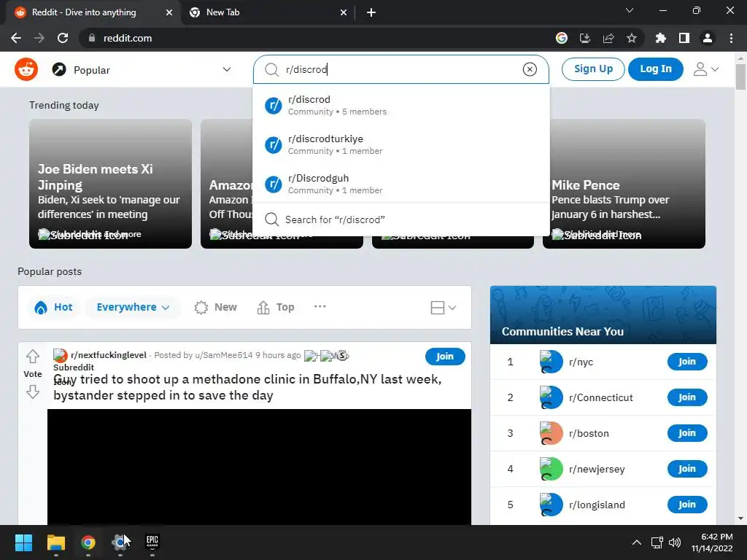Screen dimensions: 747x560
Task: Click the install app icon in address bar
Action: point(585,38)
